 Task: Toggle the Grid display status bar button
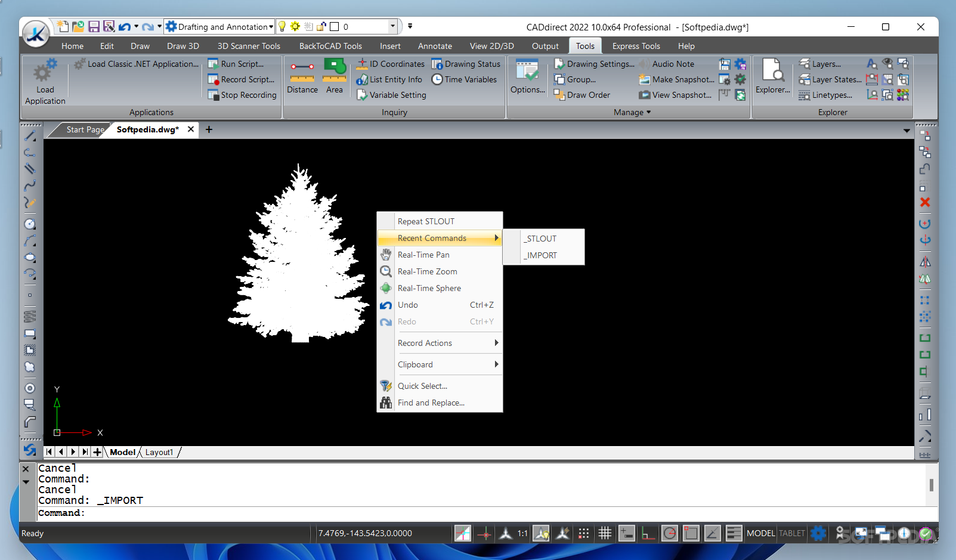tap(605, 533)
